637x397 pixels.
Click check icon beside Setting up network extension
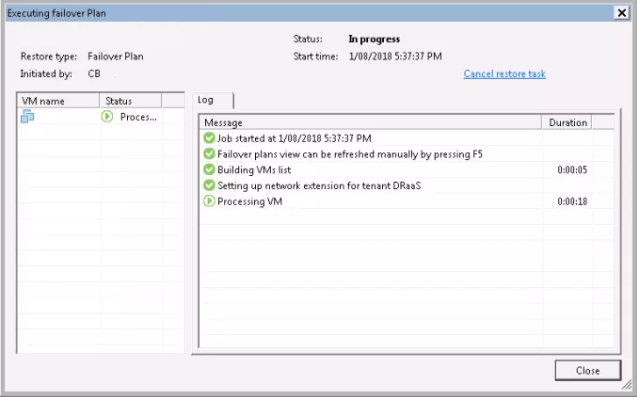click(x=209, y=185)
